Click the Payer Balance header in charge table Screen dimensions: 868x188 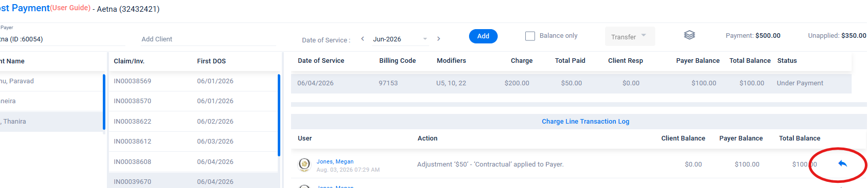click(698, 61)
